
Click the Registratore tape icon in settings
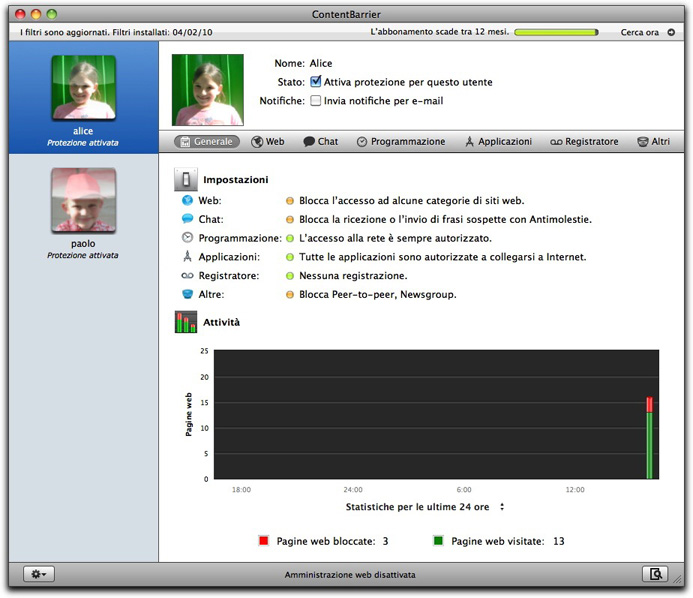(x=187, y=275)
